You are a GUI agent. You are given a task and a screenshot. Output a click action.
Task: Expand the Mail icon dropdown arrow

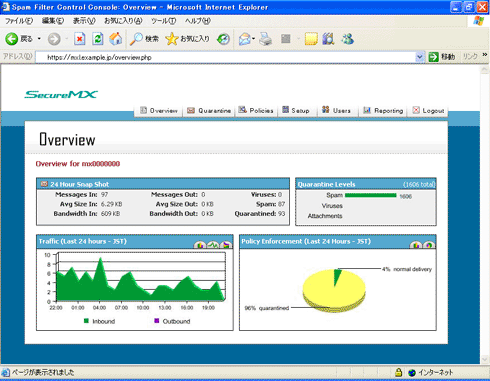coord(253,39)
